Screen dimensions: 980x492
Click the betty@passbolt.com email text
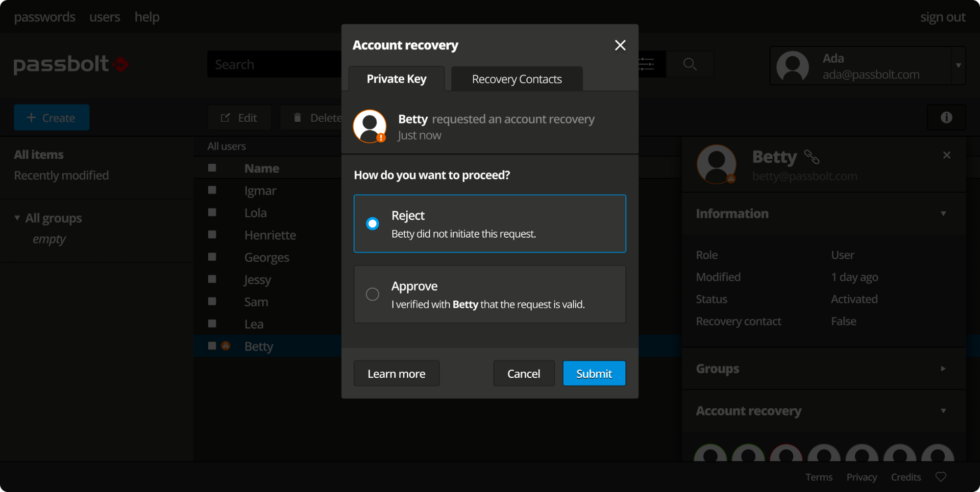(x=805, y=176)
